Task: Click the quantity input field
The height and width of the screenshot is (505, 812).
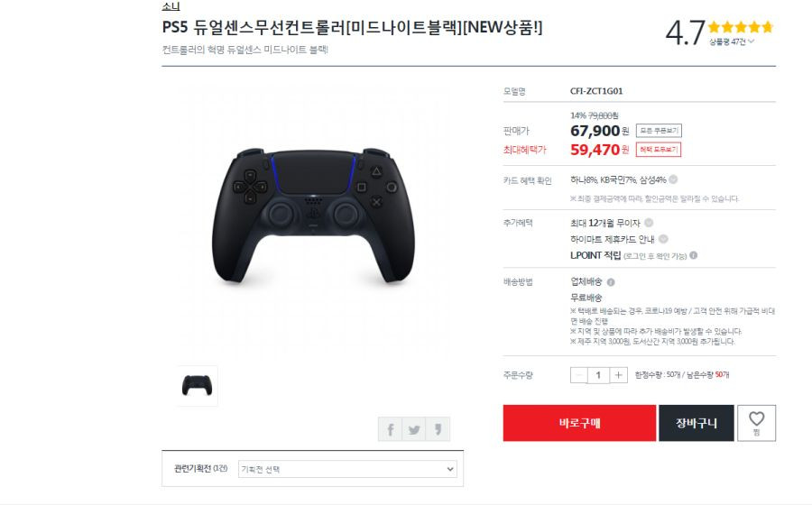Action: 599,375
